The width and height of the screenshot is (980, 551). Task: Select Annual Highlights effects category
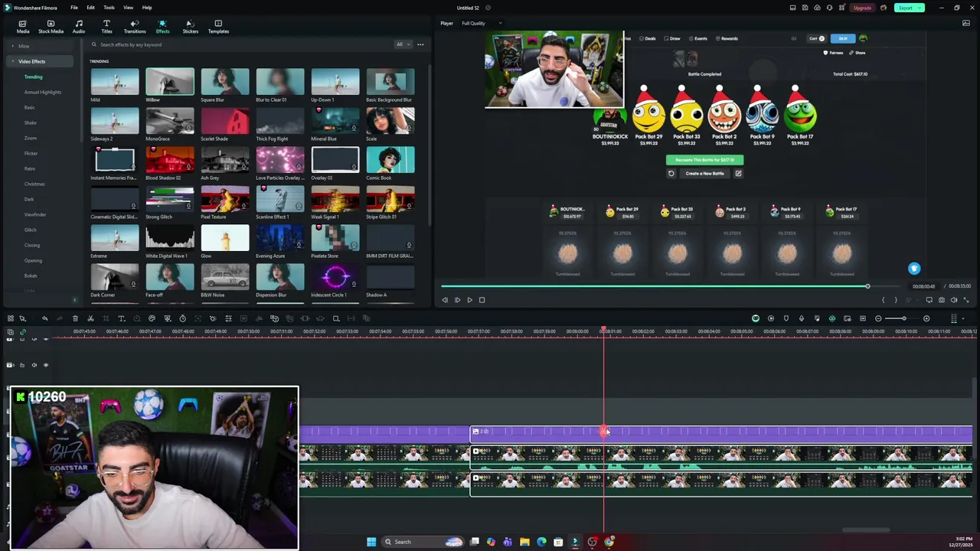(42, 92)
